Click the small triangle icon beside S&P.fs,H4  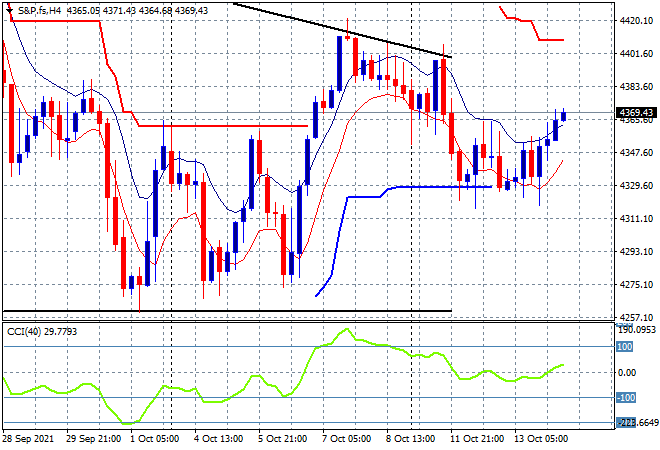(9, 10)
